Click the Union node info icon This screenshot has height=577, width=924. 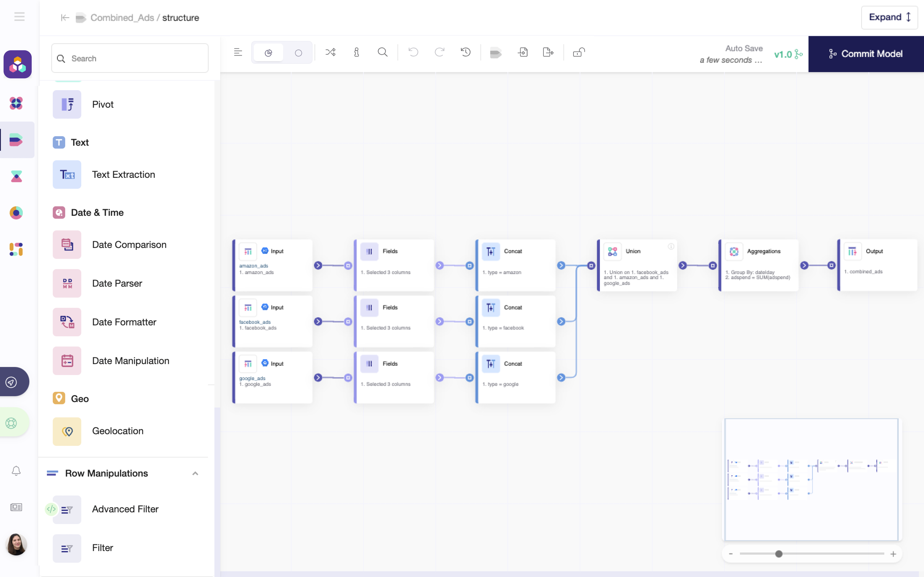[x=671, y=247]
